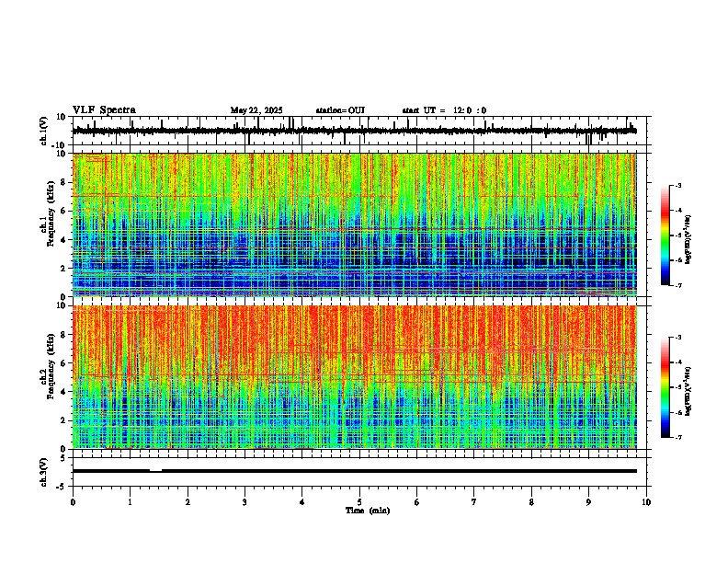
Task: Click ch.2 color bar log(PSD) label
Action: (x=688, y=391)
